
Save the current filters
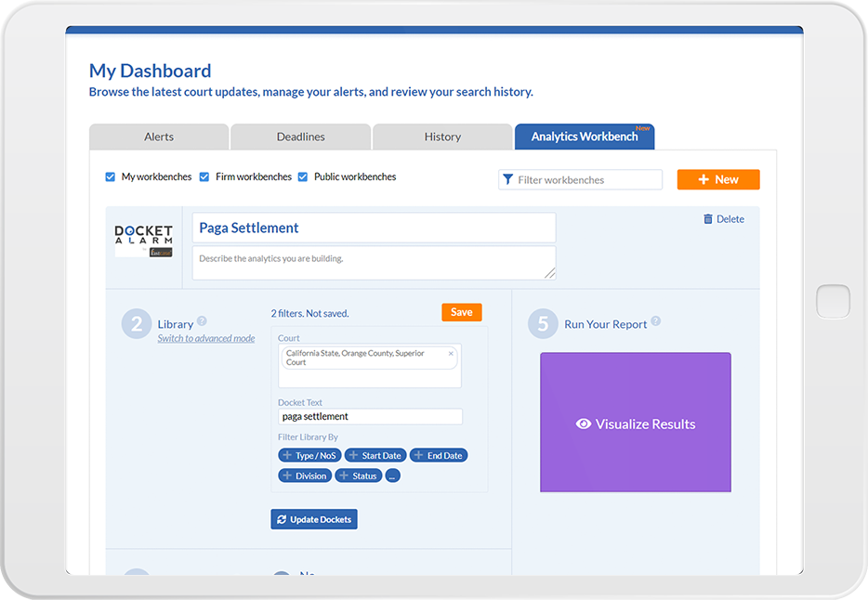tap(462, 312)
